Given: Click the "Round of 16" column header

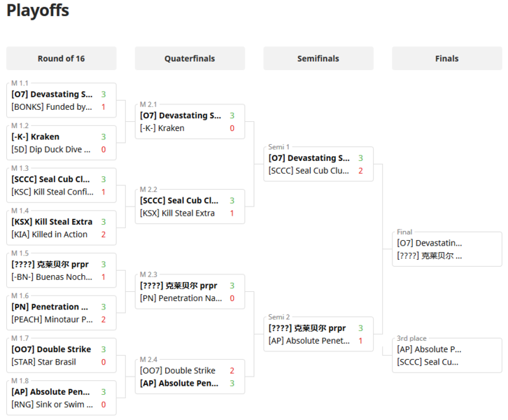Looking at the screenshot, I should click(x=61, y=59).
